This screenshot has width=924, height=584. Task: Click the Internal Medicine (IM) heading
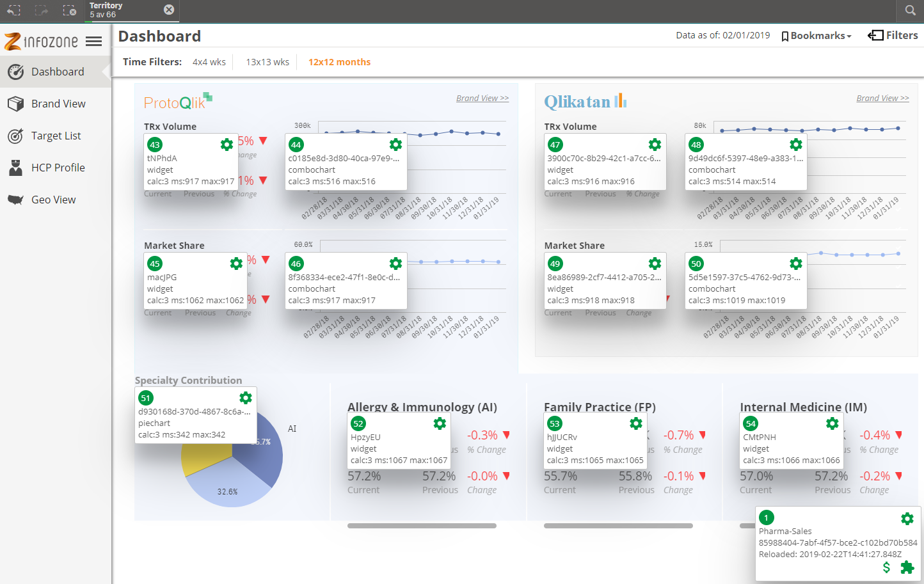click(x=803, y=407)
